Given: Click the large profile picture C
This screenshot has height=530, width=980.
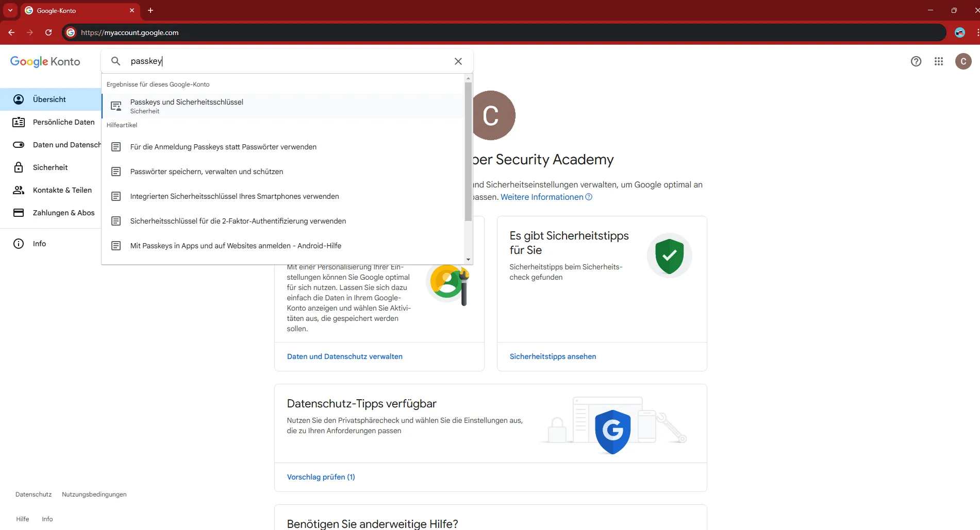Looking at the screenshot, I should 494,115.
